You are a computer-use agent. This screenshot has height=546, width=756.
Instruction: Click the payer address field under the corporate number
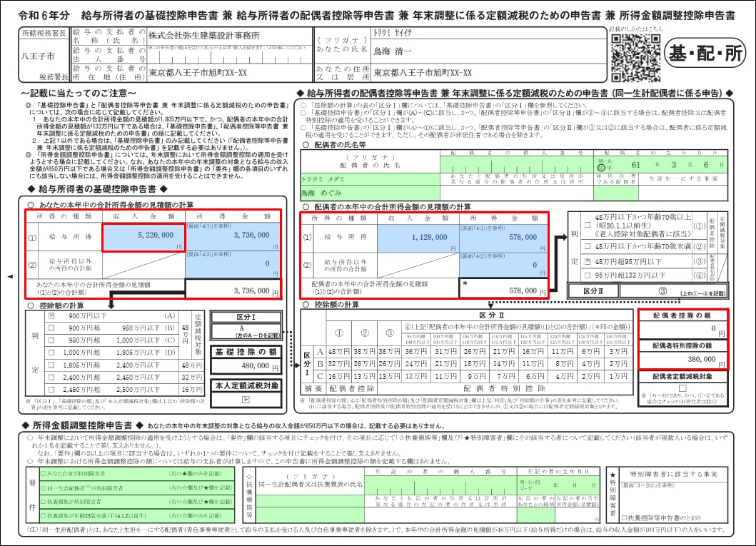[230, 73]
